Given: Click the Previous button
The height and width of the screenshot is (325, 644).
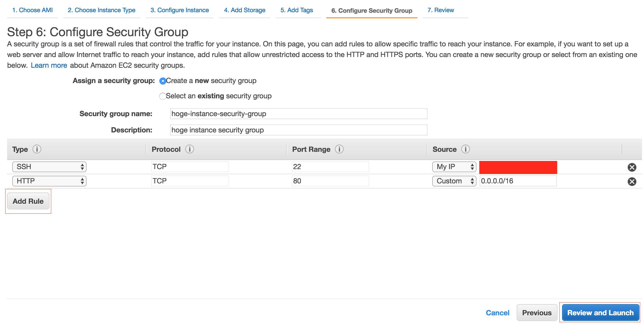Looking at the screenshot, I should click(x=537, y=313).
